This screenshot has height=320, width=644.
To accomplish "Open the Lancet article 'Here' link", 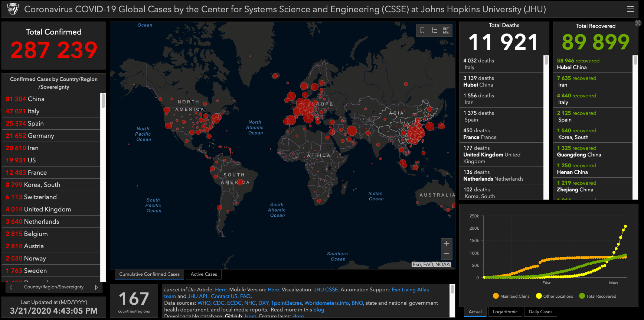I will [220, 290].
